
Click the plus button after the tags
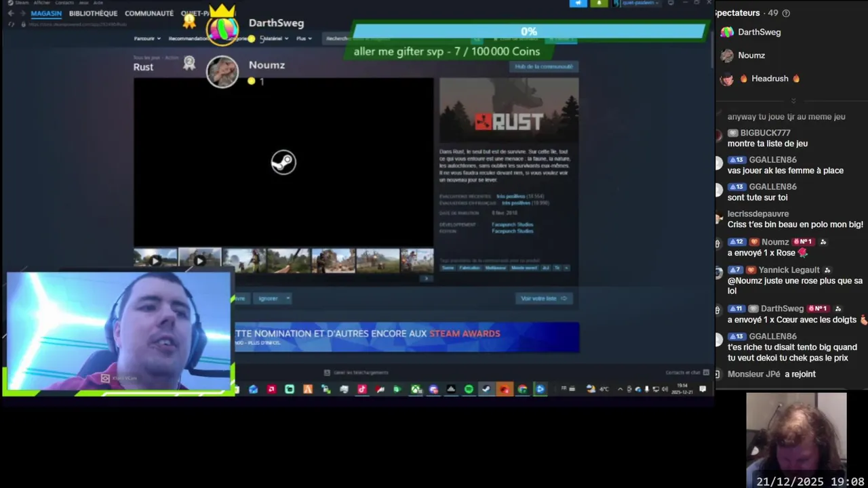point(566,268)
